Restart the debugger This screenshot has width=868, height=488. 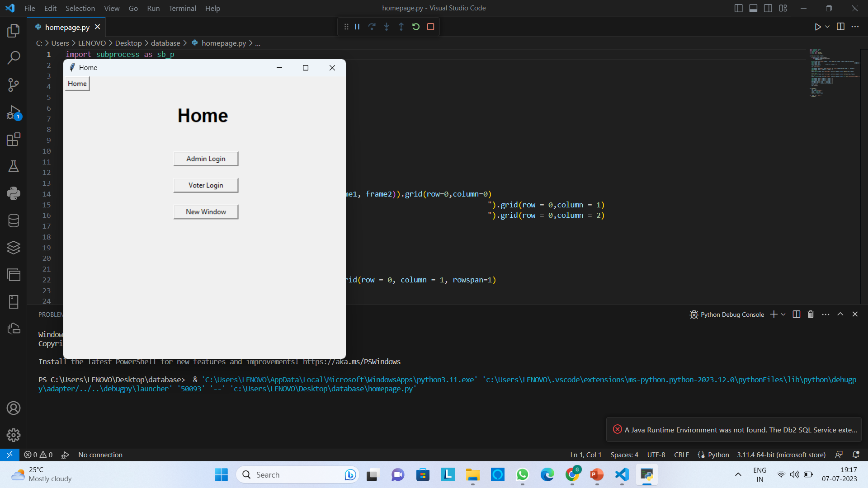click(x=416, y=27)
